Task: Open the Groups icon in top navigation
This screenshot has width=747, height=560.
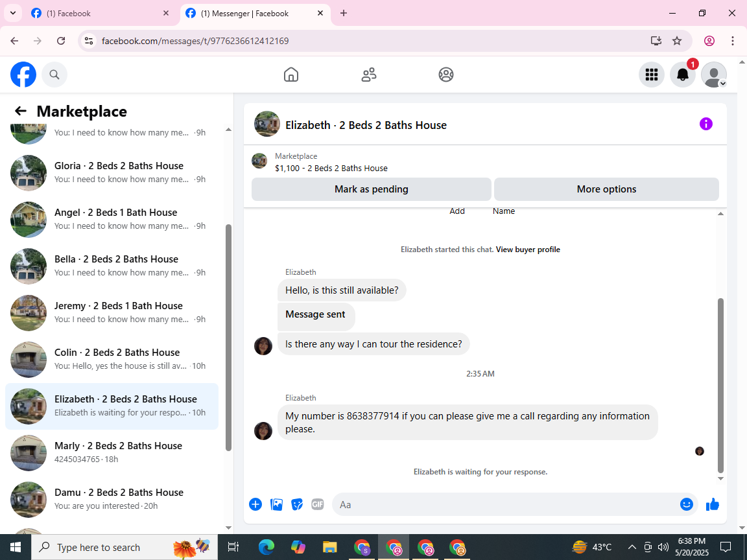Action: (x=446, y=75)
